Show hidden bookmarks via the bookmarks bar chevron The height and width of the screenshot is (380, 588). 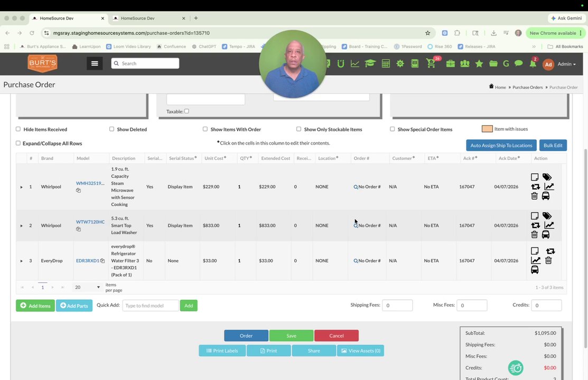tap(534, 46)
